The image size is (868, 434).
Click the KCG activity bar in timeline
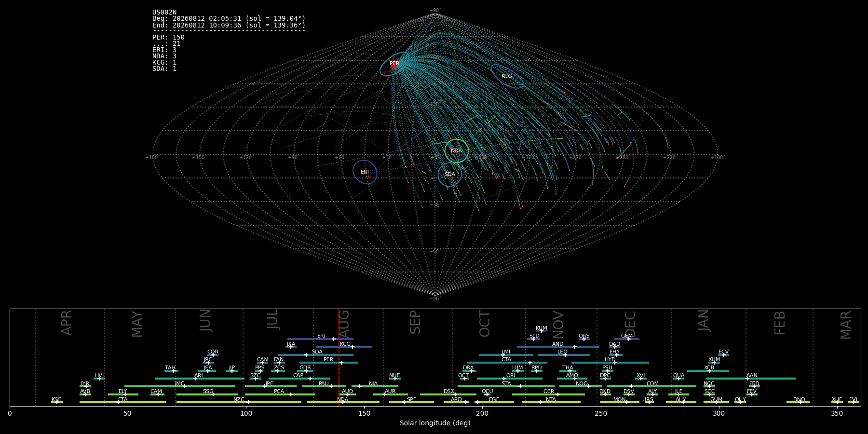[344, 347]
